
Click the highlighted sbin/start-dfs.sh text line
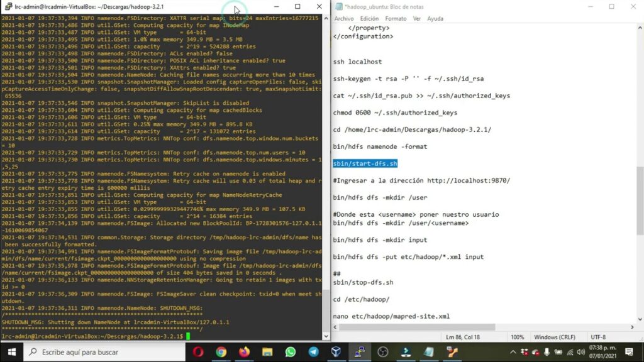tap(365, 163)
